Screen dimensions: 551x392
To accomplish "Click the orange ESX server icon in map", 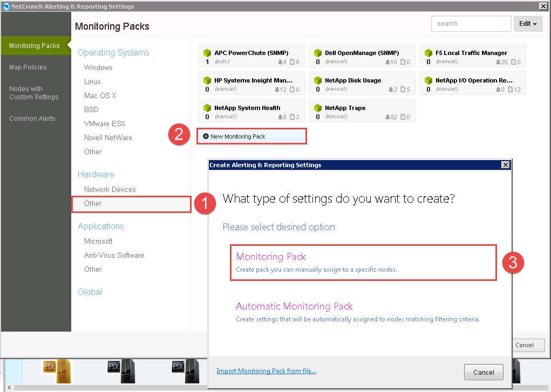I will point(57,371).
